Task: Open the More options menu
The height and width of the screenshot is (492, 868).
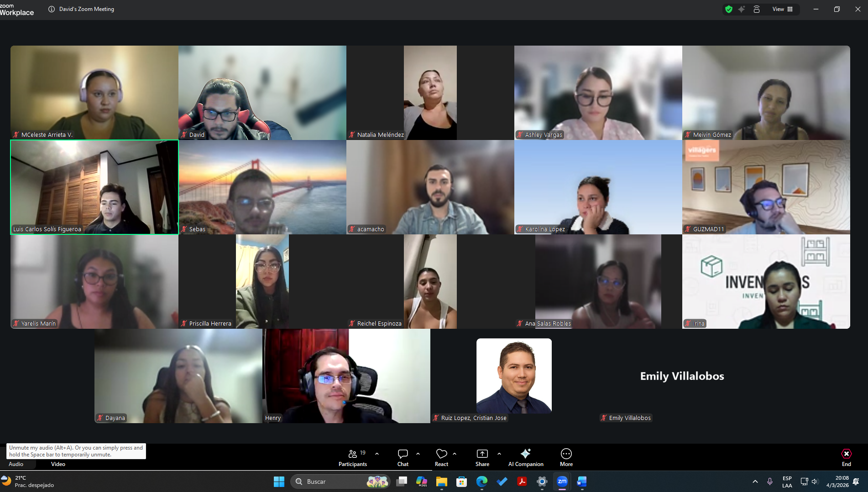Action: tap(566, 457)
